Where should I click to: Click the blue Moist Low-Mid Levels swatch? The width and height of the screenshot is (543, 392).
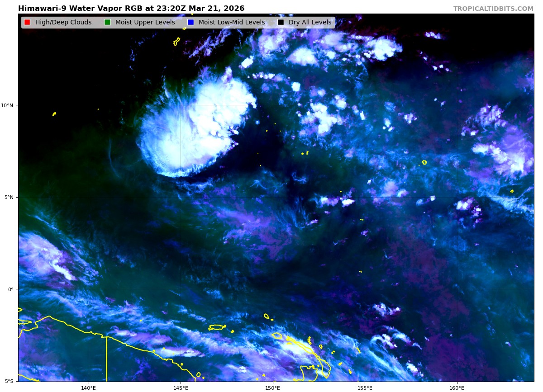(191, 23)
